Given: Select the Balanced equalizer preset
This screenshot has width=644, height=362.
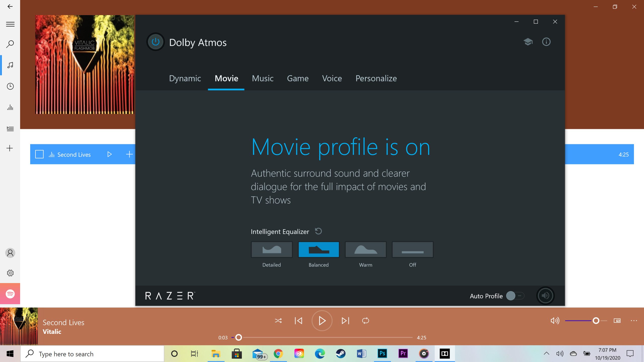Looking at the screenshot, I should (319, 249).
